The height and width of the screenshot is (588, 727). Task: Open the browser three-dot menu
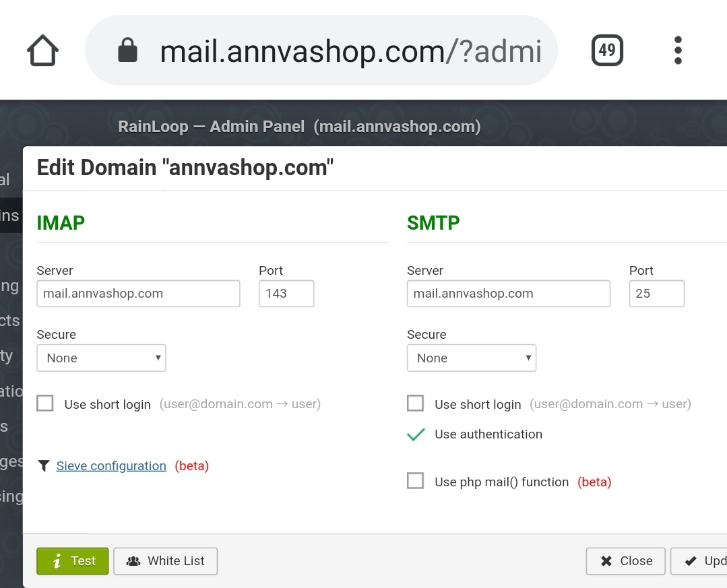677,49
